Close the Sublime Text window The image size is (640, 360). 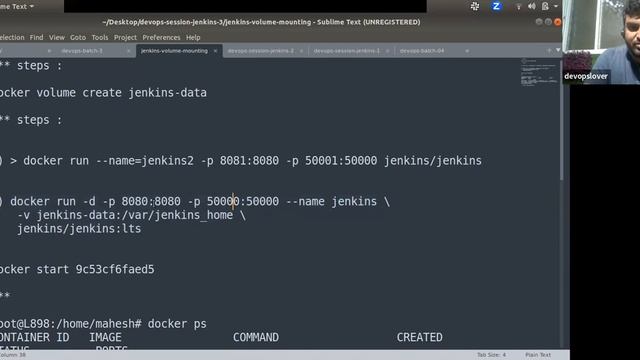coord(558,22)
